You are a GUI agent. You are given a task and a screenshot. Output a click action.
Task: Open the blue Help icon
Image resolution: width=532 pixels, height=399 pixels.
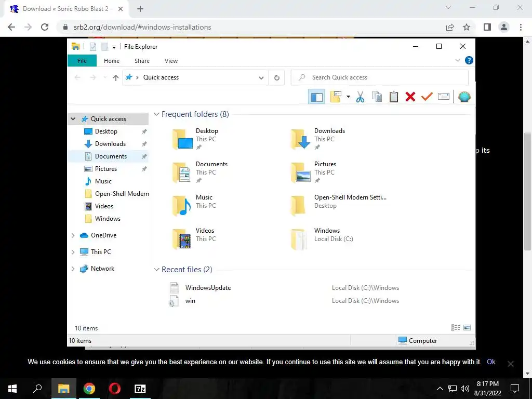click(x=469, y=60)
